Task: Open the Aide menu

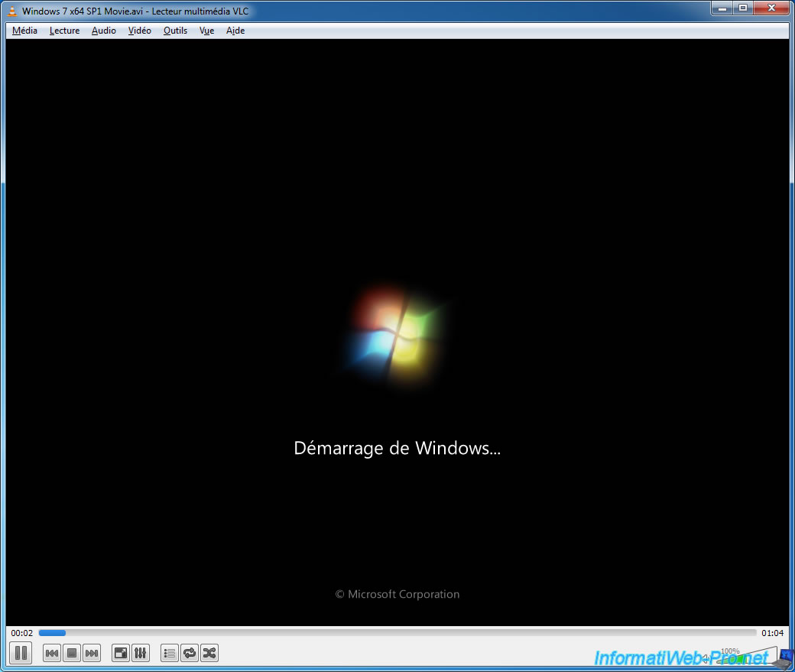Action: [x=235, y=31]
